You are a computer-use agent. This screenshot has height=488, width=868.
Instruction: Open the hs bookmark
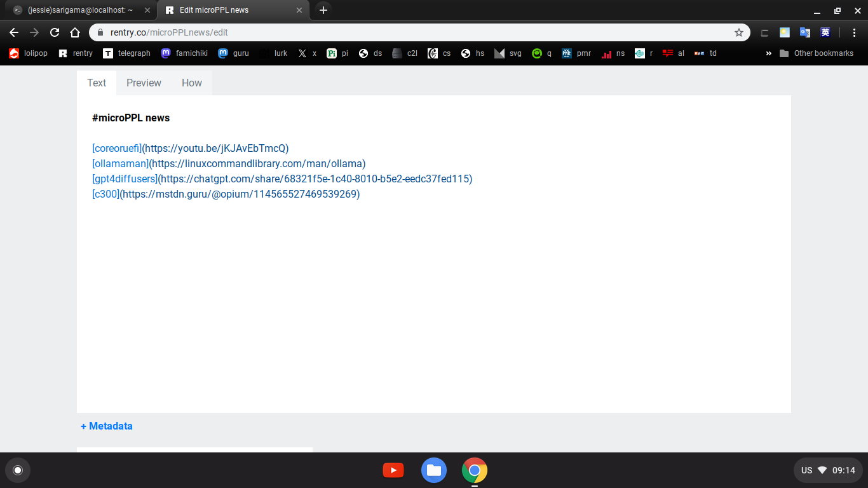pos(472,53)
